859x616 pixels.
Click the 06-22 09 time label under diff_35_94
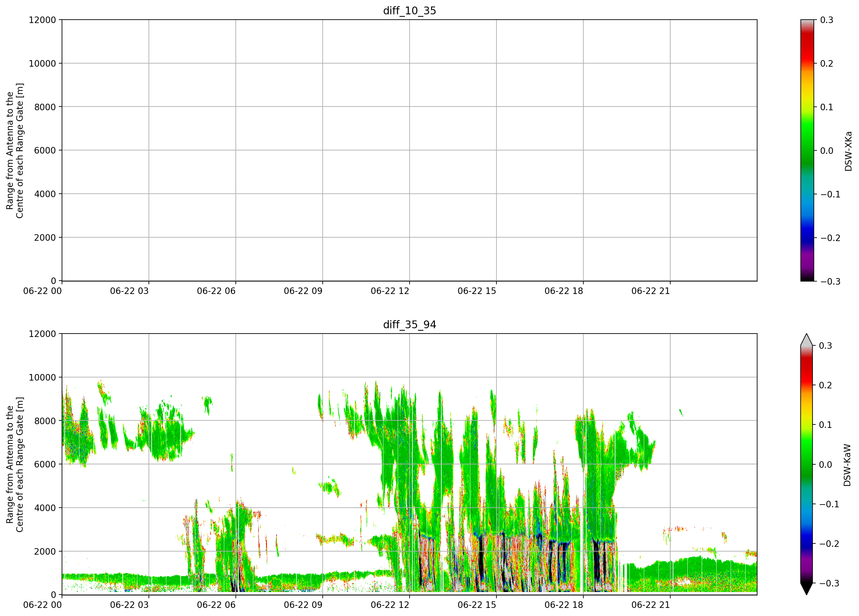coord(303,605)
